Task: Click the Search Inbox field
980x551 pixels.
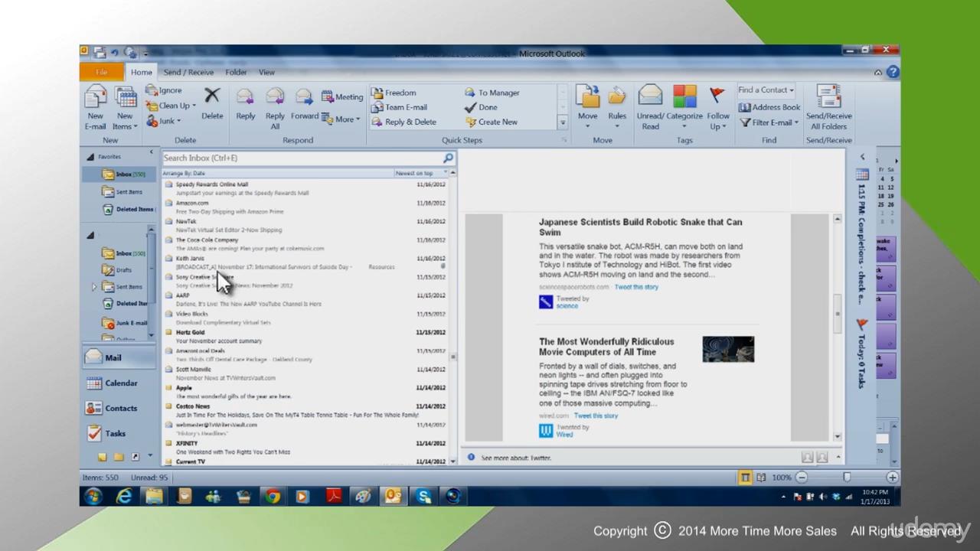Action: pyautogui.click(x=301, y=158)
